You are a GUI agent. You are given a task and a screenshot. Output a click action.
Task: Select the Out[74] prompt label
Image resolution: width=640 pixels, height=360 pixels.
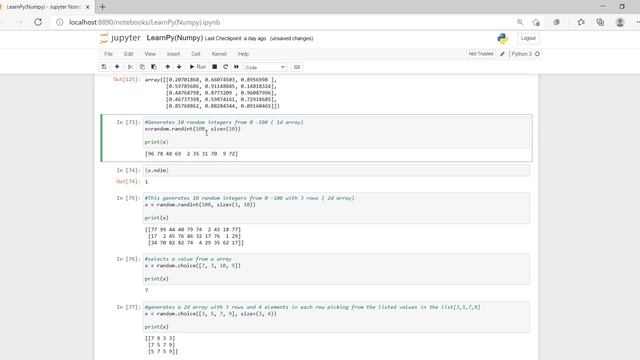pyautogui.click(x=128, y=182)
